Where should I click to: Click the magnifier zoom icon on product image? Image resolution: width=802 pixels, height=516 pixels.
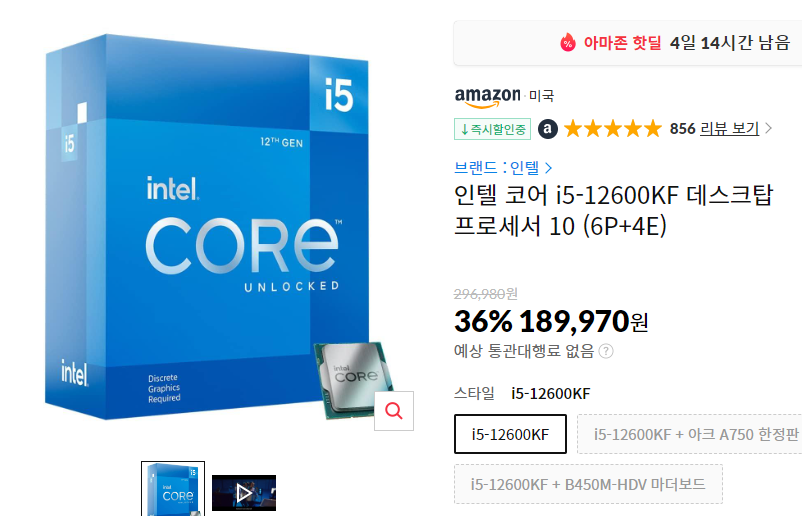tap(394, 411)
